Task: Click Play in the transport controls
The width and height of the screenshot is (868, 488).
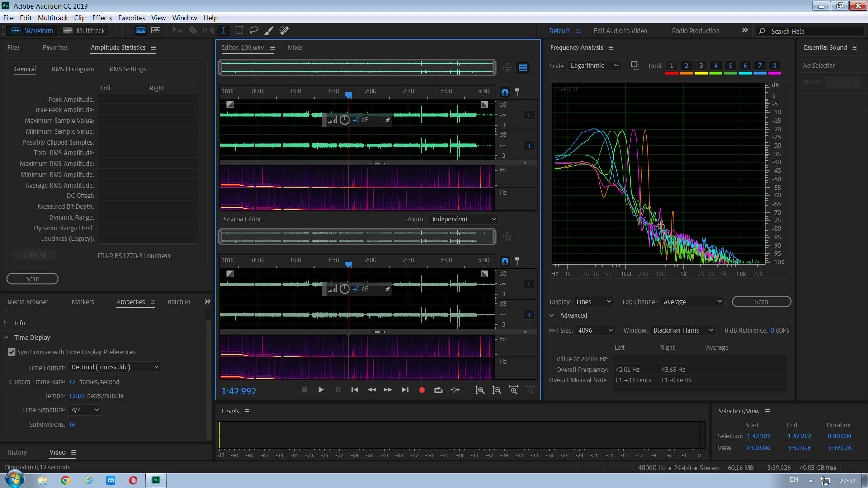Action: [321, 390]
